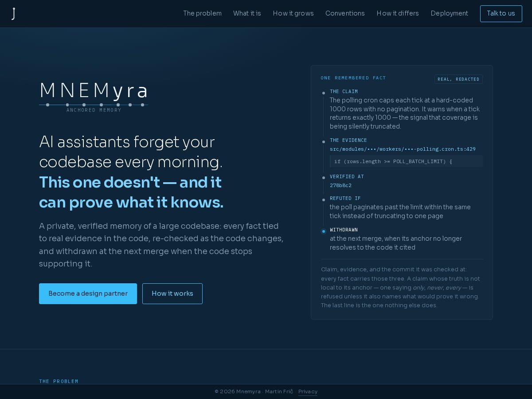Click the REFUTED IF label
This screenshot has height=399, width=532.
tap(345, 199)
